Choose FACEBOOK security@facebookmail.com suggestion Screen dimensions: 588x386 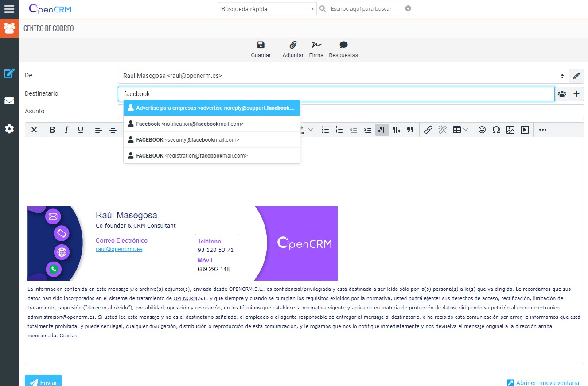pyautogui.click(x=212, y=140)
